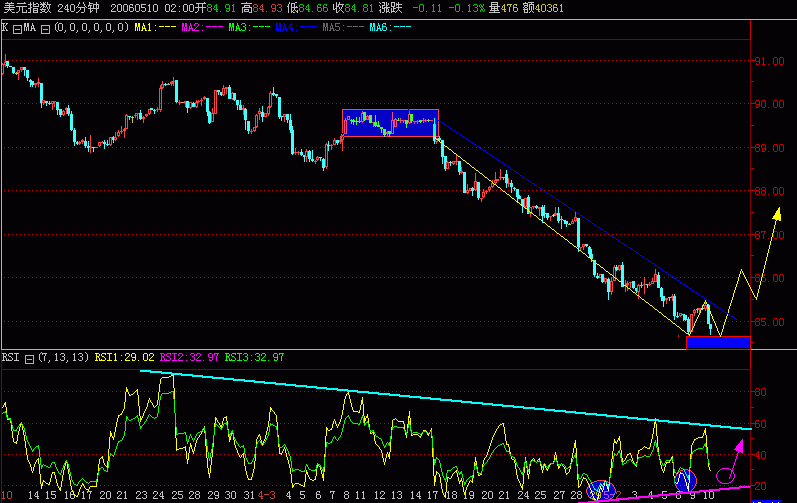Click date 12 on the time axis
The width and height of the screenshot is (797, 503).
[x=380, y=495]
